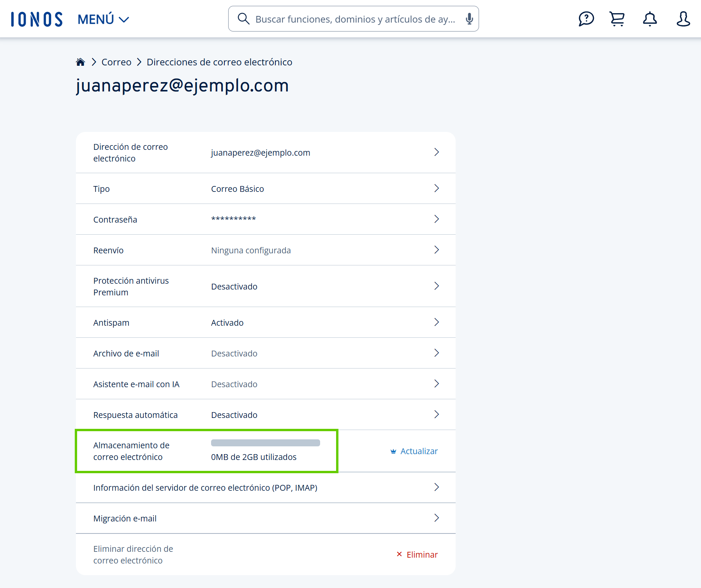Go to home via breadcrumb house icon

(81, 62)
